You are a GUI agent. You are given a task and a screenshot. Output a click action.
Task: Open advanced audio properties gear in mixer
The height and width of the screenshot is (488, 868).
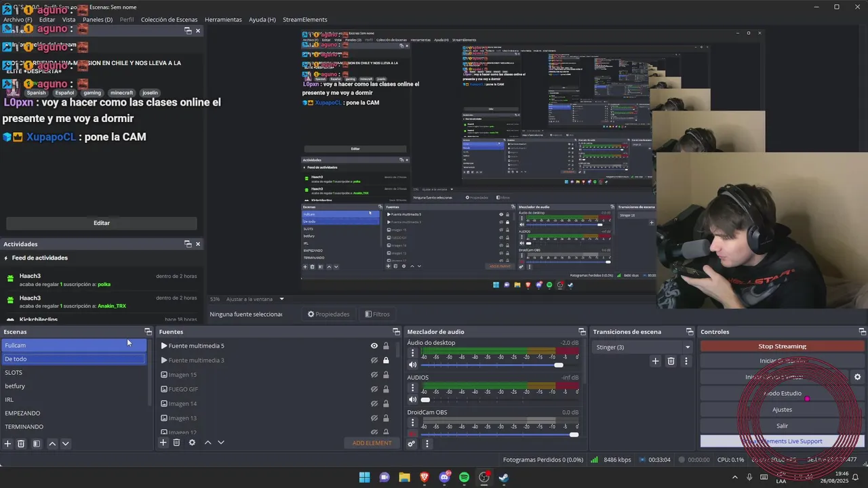pyautogui.click(x=411, y=444)
